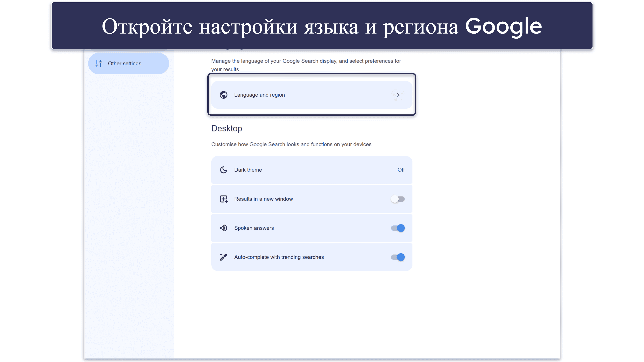The height and width of the screenshot is (362, 644).
Task: Click the speaker icon for Spoken answers
Action: point(223,228)
